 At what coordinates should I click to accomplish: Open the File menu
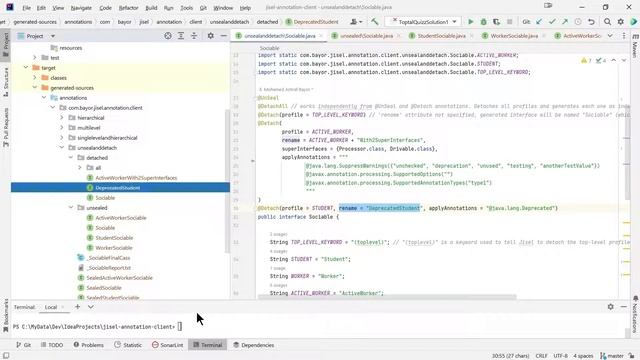[27, 8]
